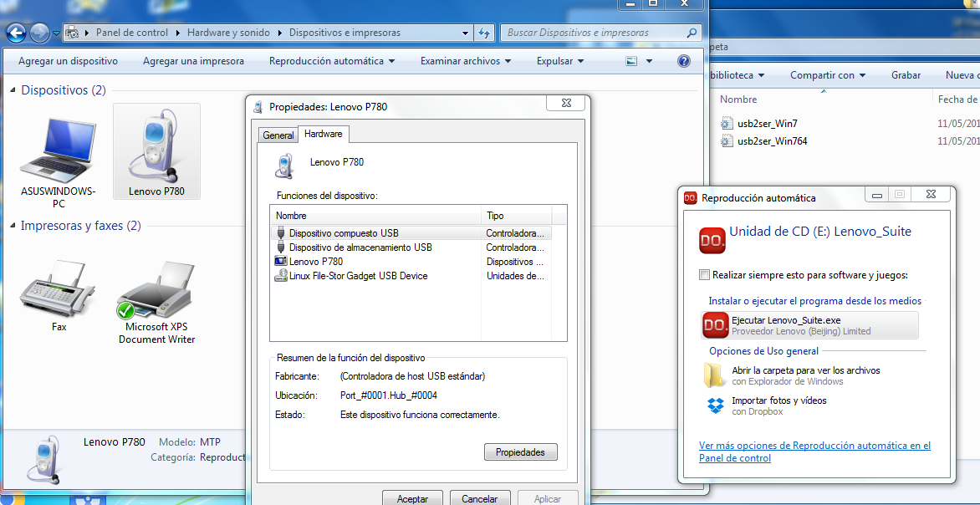Sort by Tipo column header
This screenshot has height=505, width=980.
tap(518, 216)
